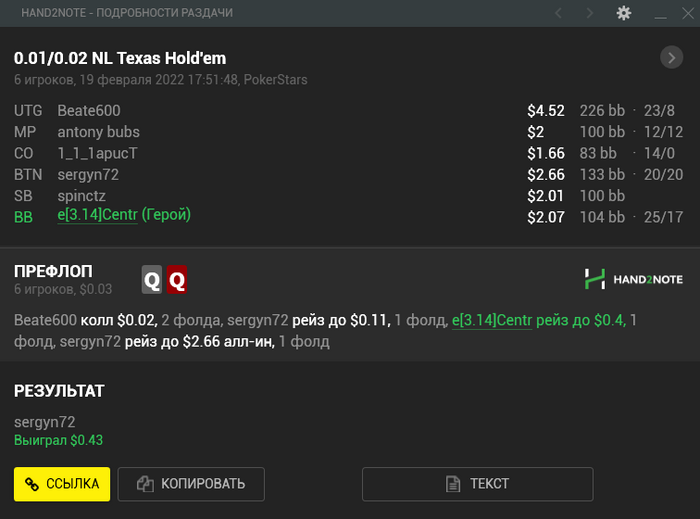Select player sergyn72 in BTN row

pos(88,175)
